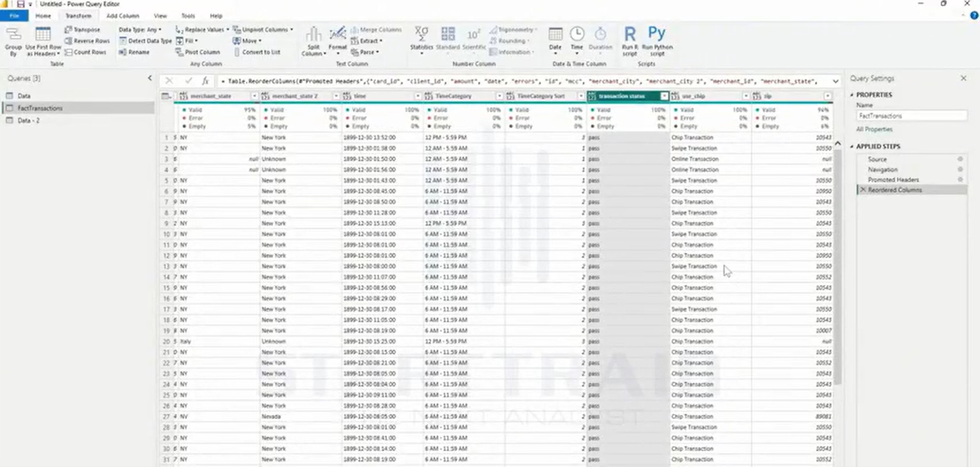Open the File tab
The image size is (980, 467).
[x=14, y=16]
